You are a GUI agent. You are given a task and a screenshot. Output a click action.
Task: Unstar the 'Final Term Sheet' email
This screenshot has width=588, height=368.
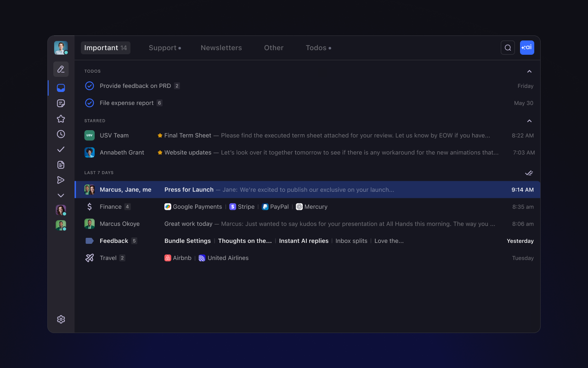[159, 135]
